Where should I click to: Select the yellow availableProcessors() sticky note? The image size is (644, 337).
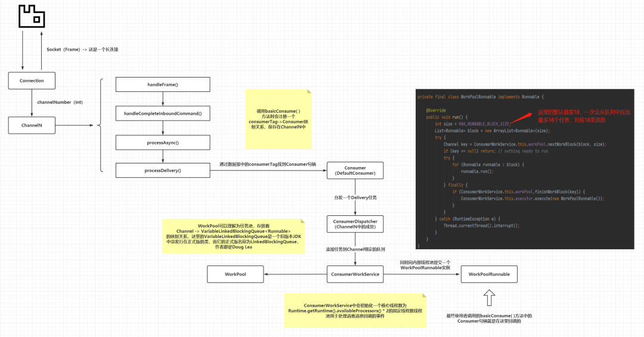coord(355,310)
